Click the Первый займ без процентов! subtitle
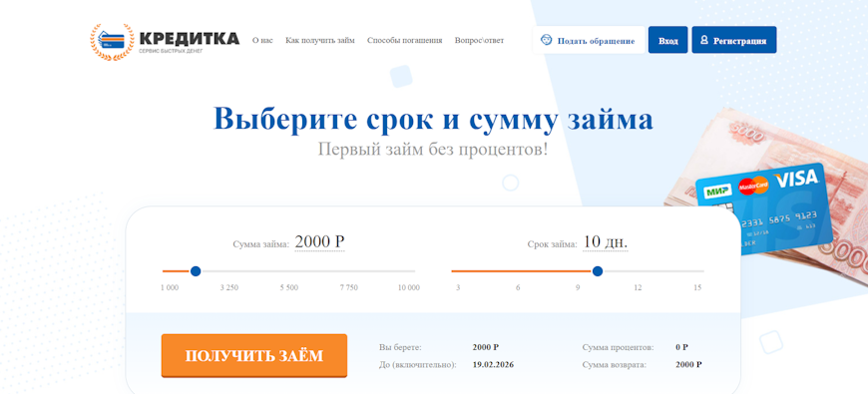This screenshot has height=394, width=868. click(433, 149)
